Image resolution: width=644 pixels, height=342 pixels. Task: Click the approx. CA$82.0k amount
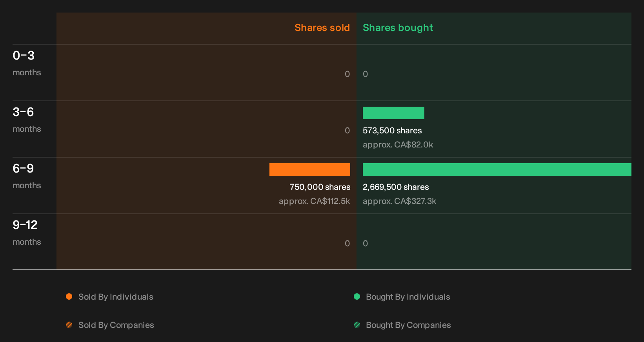[398, 145]
